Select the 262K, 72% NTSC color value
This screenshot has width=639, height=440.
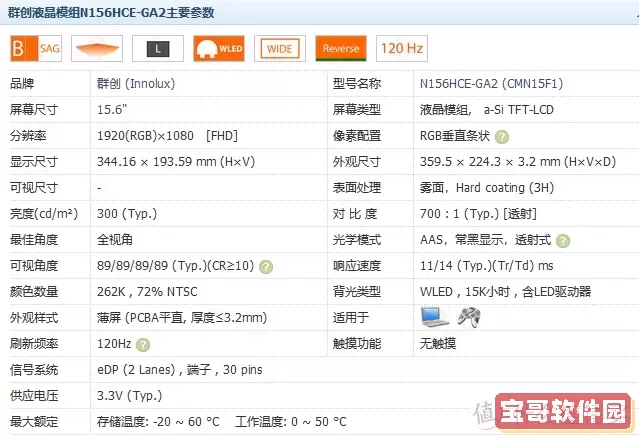(x=147, y=292)
